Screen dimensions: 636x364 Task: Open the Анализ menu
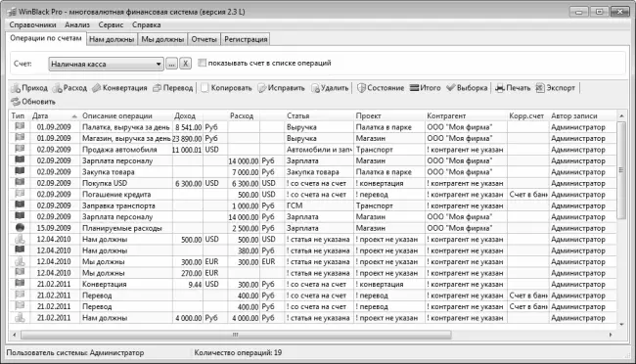coord(77,24)
